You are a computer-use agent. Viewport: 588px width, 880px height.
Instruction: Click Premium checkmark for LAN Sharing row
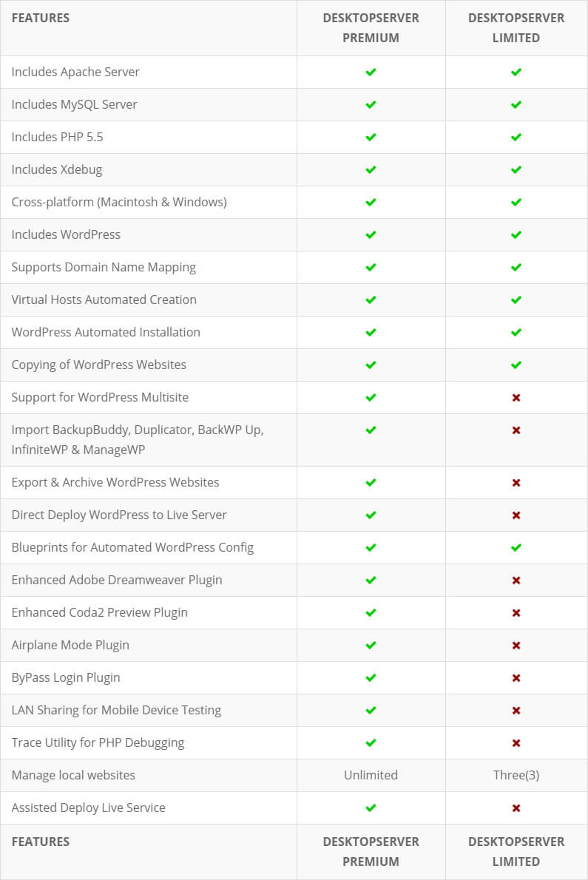coord(371,711)
